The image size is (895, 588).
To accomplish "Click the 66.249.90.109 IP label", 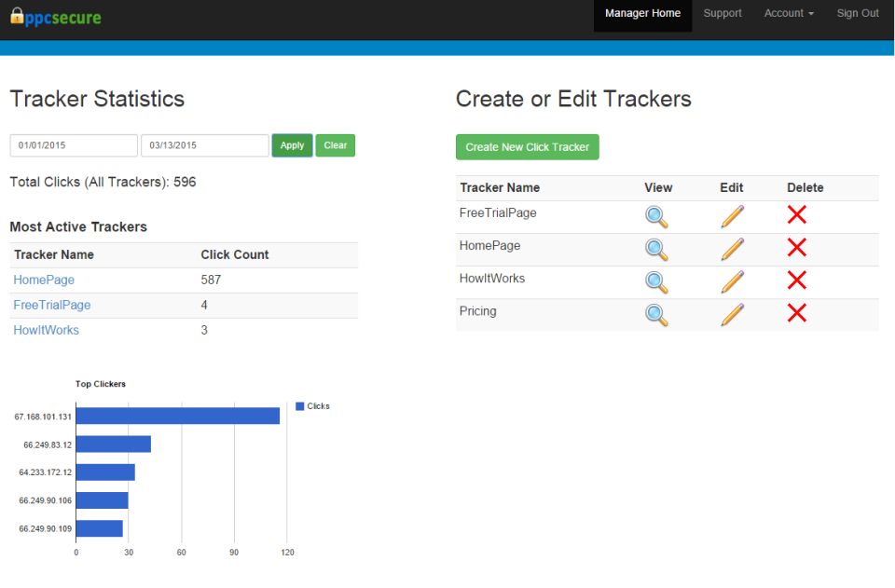I will [x=45, y=528].
